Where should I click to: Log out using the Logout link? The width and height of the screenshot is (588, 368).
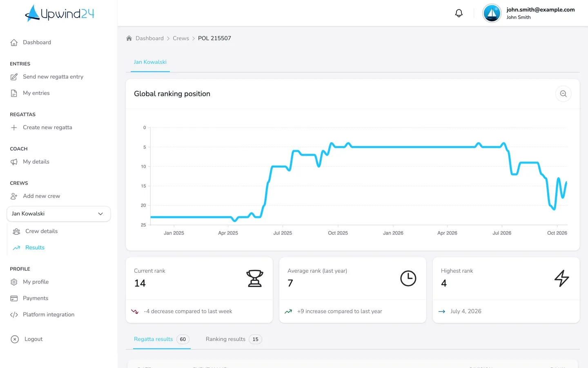pos(33,339)
